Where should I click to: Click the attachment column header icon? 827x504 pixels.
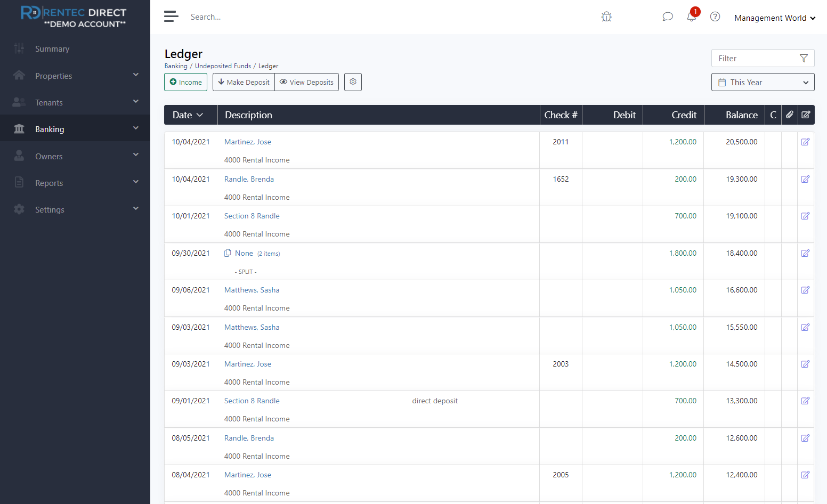[790, 115]
